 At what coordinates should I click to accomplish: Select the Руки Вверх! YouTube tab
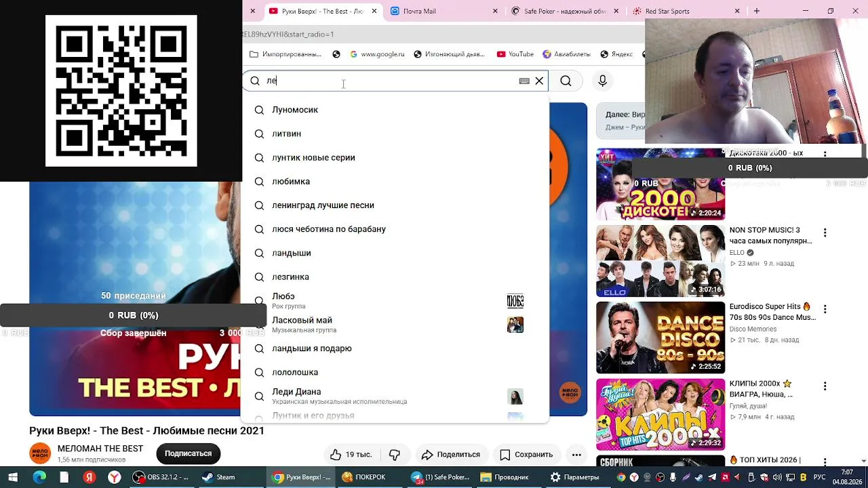[322, 11]
